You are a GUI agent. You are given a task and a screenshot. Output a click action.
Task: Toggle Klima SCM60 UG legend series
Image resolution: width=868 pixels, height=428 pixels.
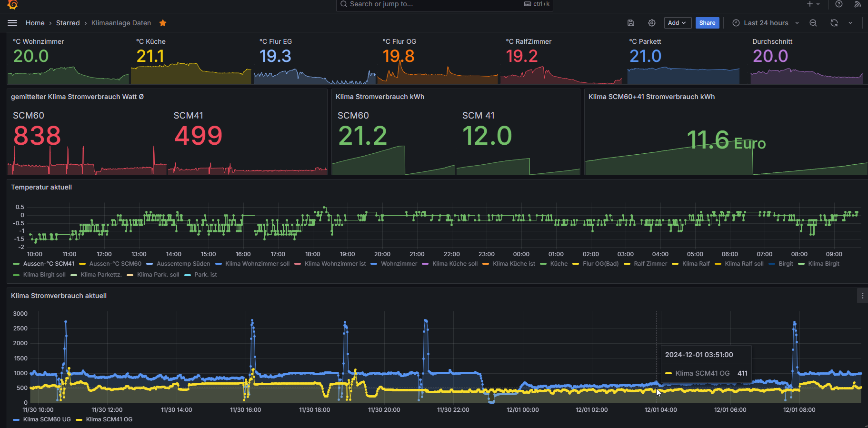[x=47, y=419]
